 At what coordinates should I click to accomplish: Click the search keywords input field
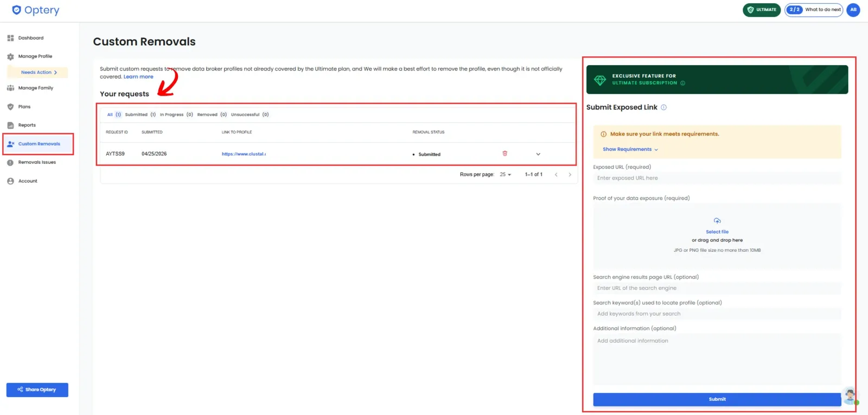pos(717,314)
